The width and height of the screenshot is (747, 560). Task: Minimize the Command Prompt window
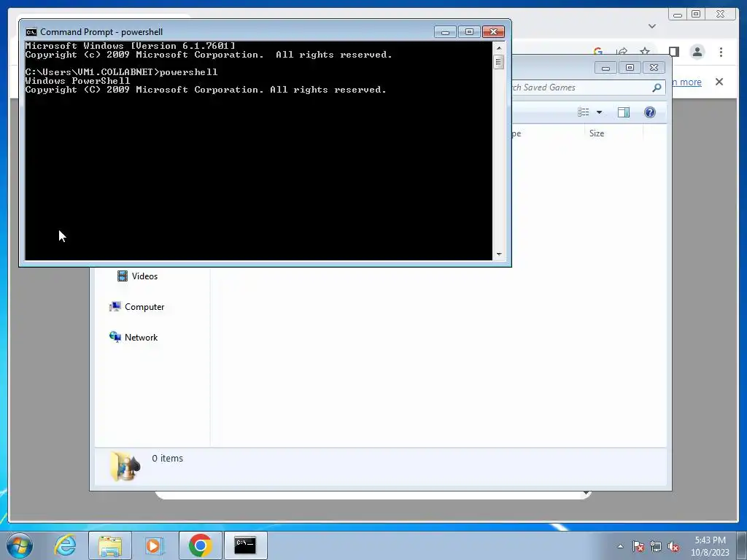pos(445,32)
